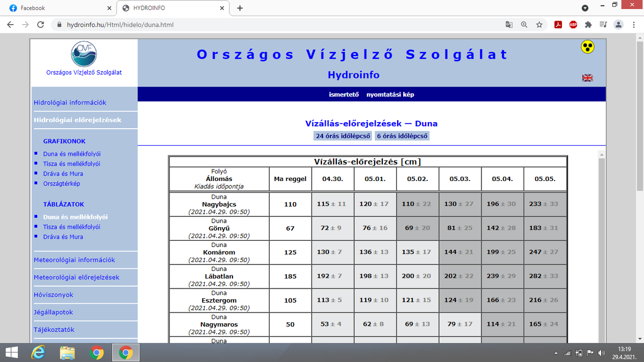Open the volume speaker tray icon
The image size is (644, 362).
click(x=602, y=353)
